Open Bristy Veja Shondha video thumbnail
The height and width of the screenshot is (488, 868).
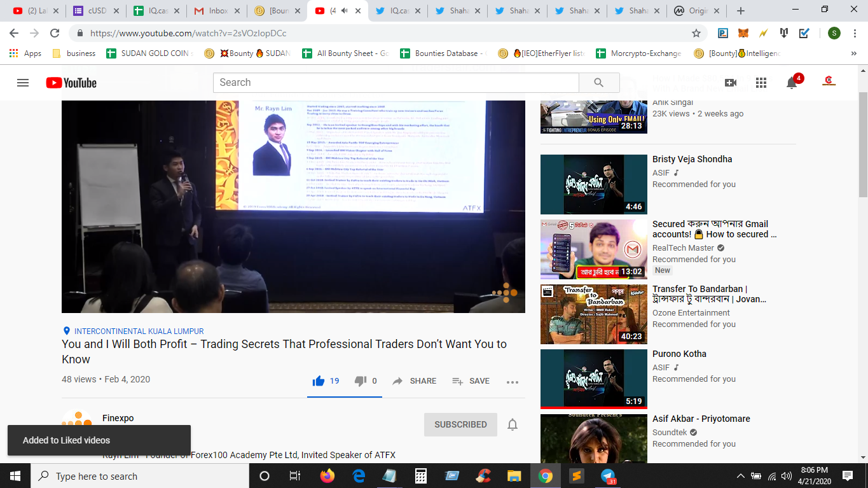(594, 185)
